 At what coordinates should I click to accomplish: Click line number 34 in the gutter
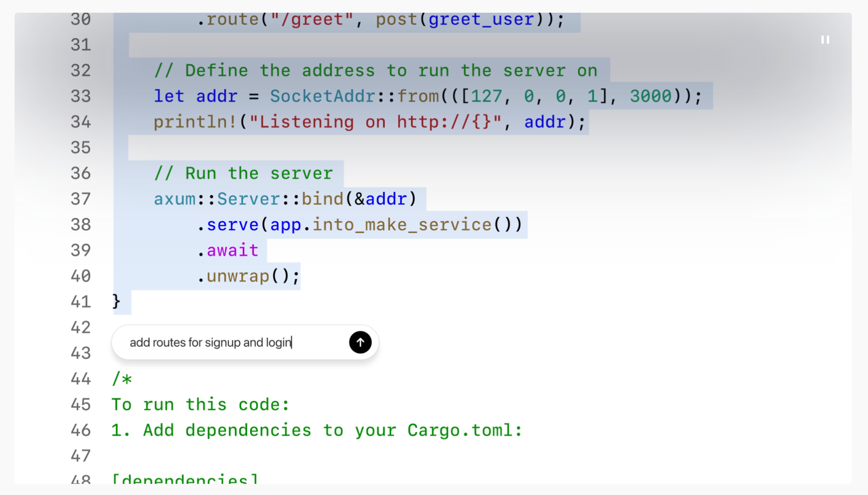tap(81, 122)
